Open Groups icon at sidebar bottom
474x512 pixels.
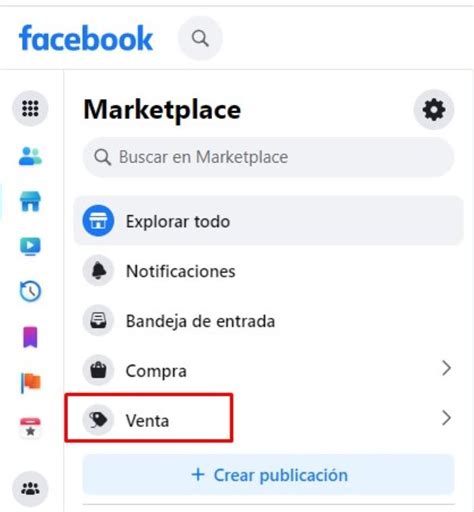(x=30, y=489)
